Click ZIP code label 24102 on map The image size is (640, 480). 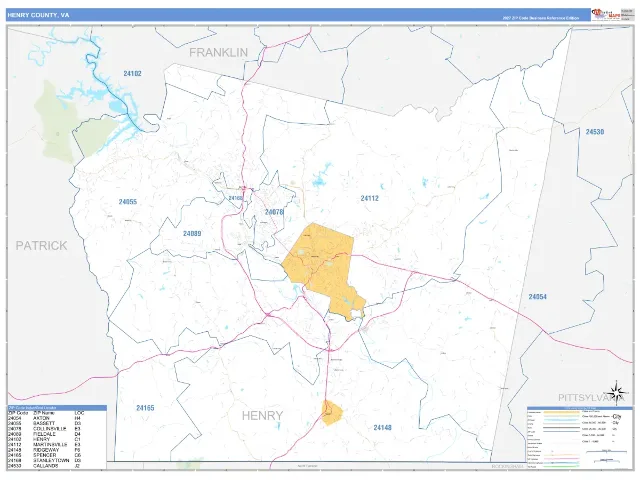[x=132, y=73]
